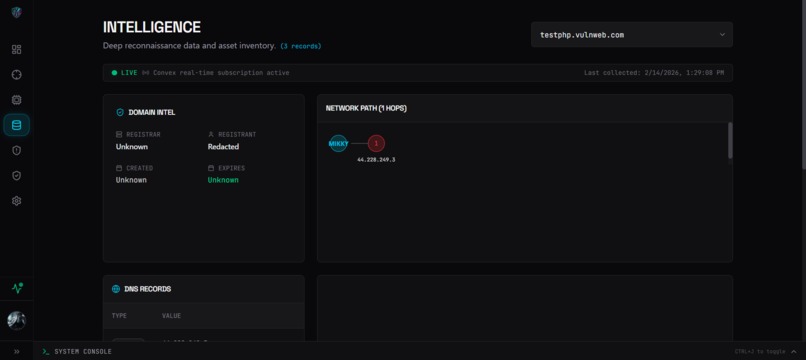Click the Expires calendar icon
This screenshot has width=806, height=360.
(211, 168)
